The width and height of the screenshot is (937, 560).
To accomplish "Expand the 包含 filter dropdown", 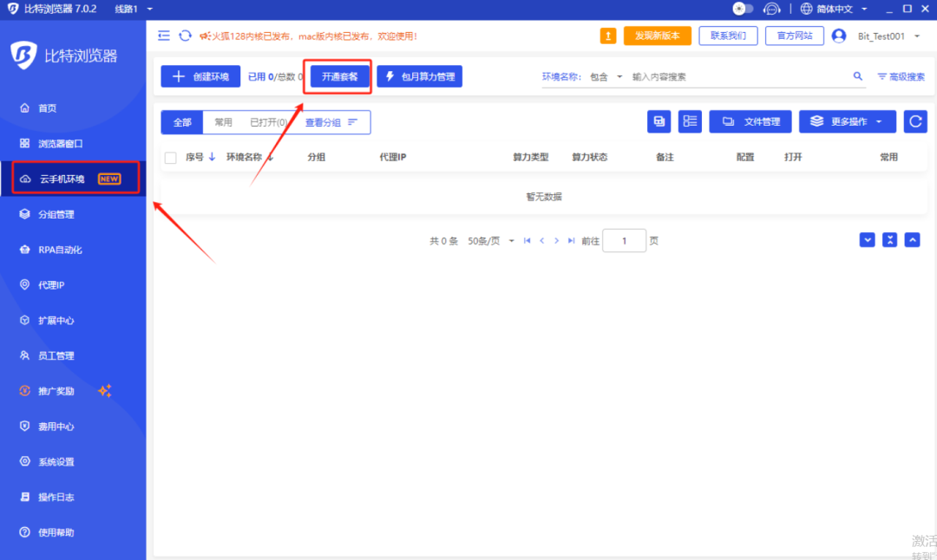I will pos(605,75).
